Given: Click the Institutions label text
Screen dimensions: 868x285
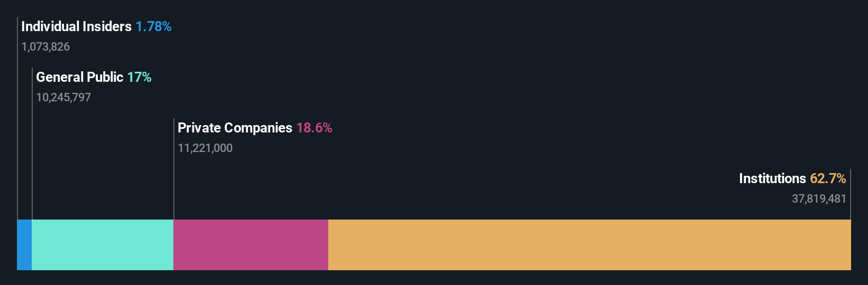Looking at the screenshot, I should (x=772, y=178).
